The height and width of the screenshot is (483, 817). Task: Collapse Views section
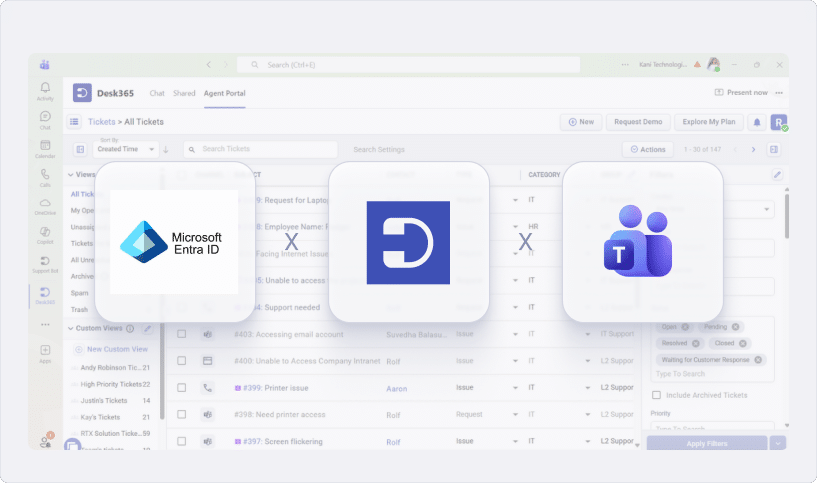[x=70, y=175]
